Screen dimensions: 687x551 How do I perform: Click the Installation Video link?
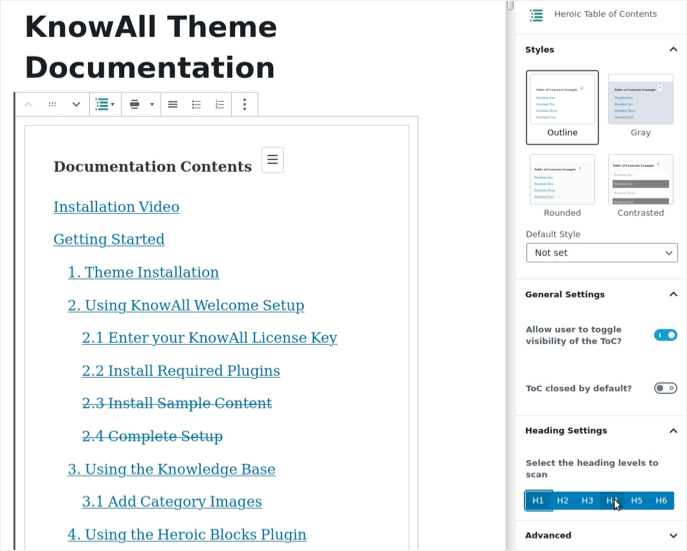(116, 207)
